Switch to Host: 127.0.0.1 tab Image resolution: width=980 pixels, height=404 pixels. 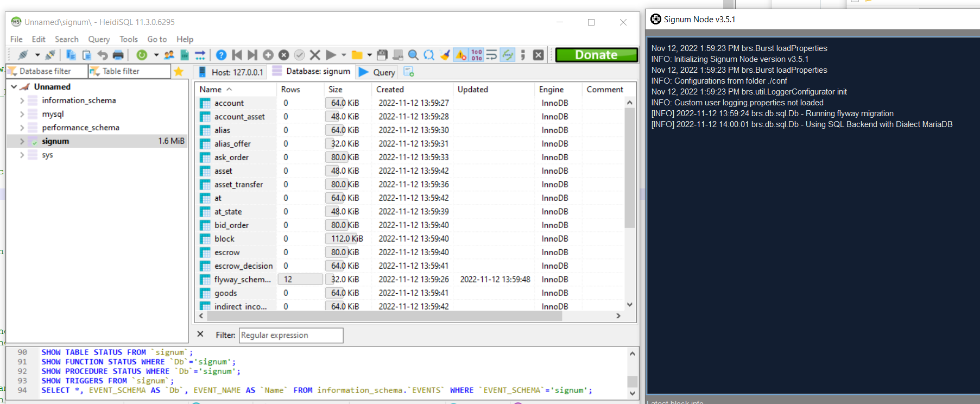[231, 72]
